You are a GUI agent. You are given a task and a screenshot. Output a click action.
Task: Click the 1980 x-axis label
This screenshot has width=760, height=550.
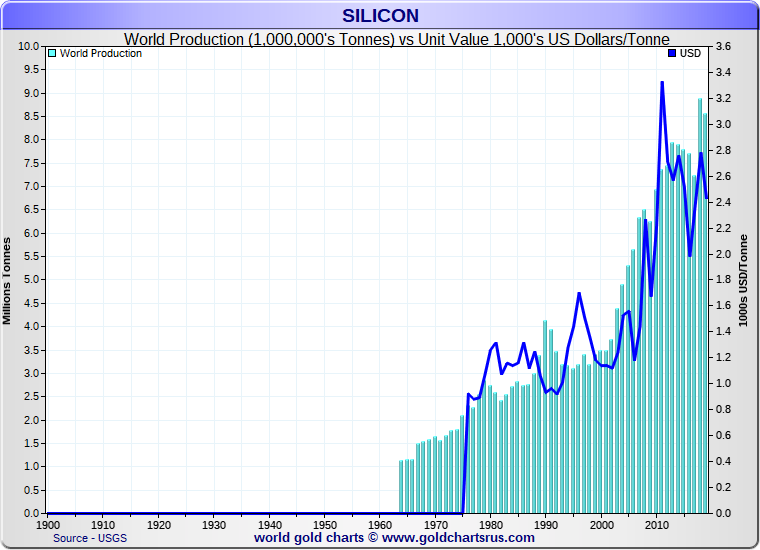[491, 525]
